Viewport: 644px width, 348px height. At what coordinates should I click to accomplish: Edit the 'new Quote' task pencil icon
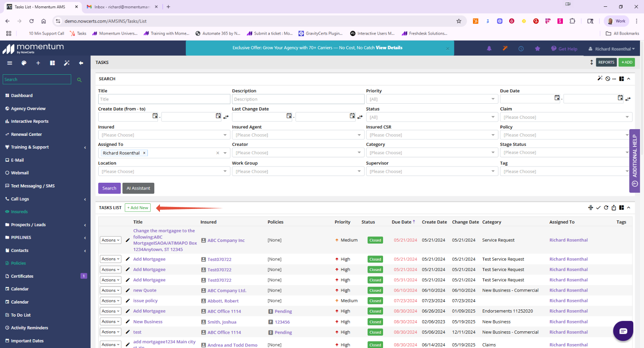[x=128, y=290]
